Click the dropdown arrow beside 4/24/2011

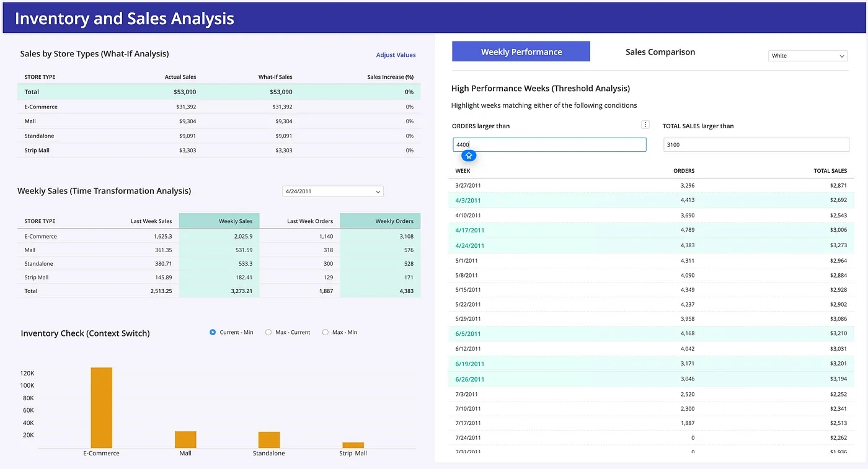point(378,191)
